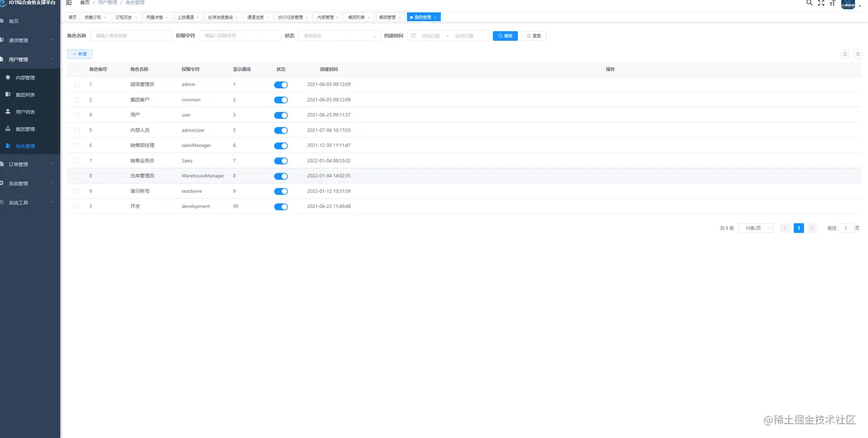
Task: Toggle fullscreen mode icon in header
Action: click(821, 2)
